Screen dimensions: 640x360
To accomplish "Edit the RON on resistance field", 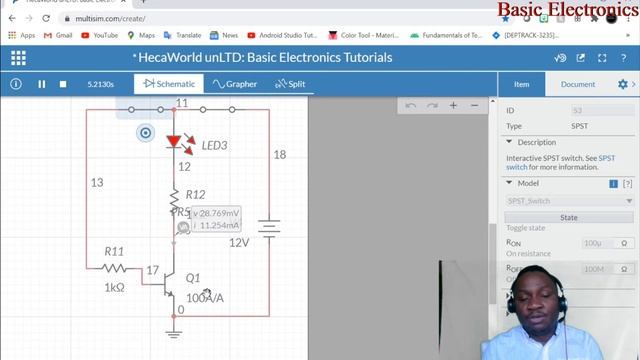I will (x=598, y=243).
